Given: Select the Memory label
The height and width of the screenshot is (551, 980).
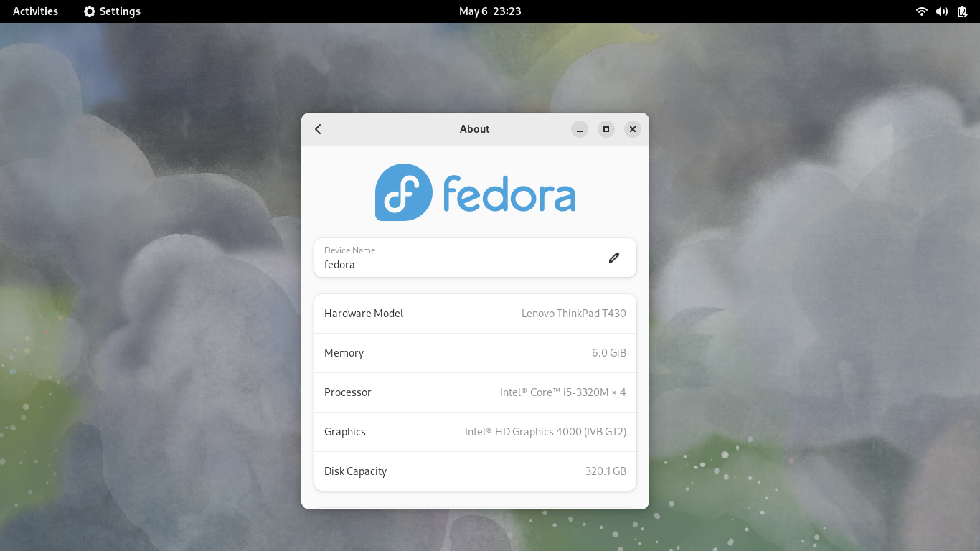Looking at the screenshot, I should click(344, 353).
